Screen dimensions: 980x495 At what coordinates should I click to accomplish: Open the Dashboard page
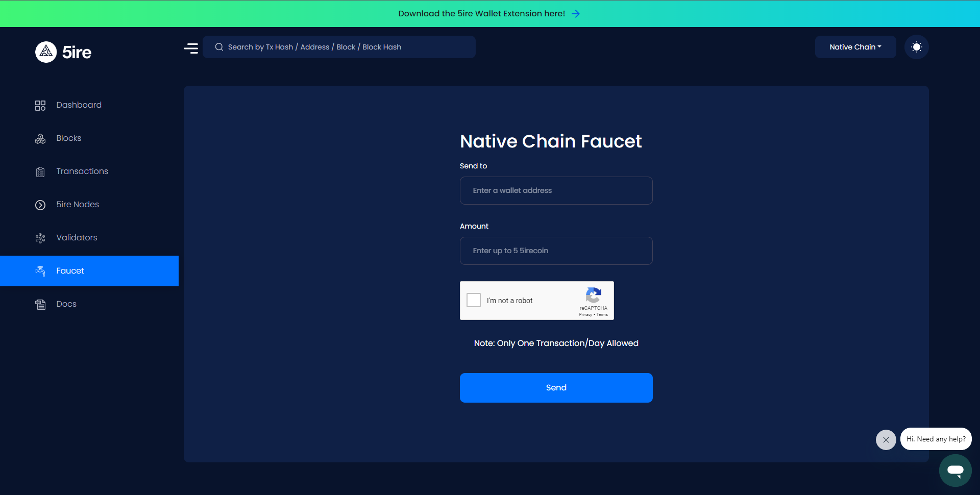79,105
